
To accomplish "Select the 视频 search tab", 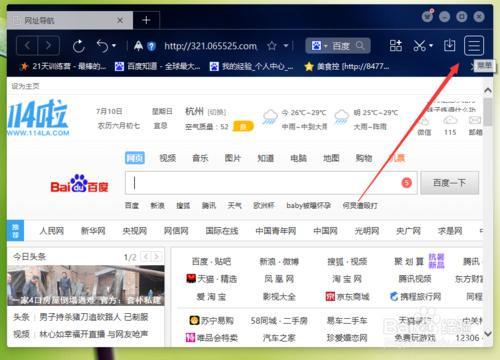I will point(168,158).
